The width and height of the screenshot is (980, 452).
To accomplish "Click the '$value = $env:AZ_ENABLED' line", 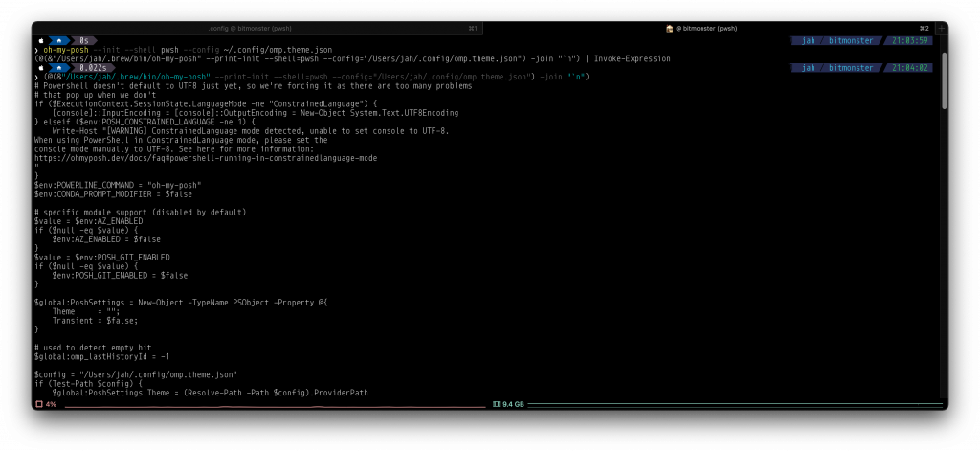I will (88, 221).
